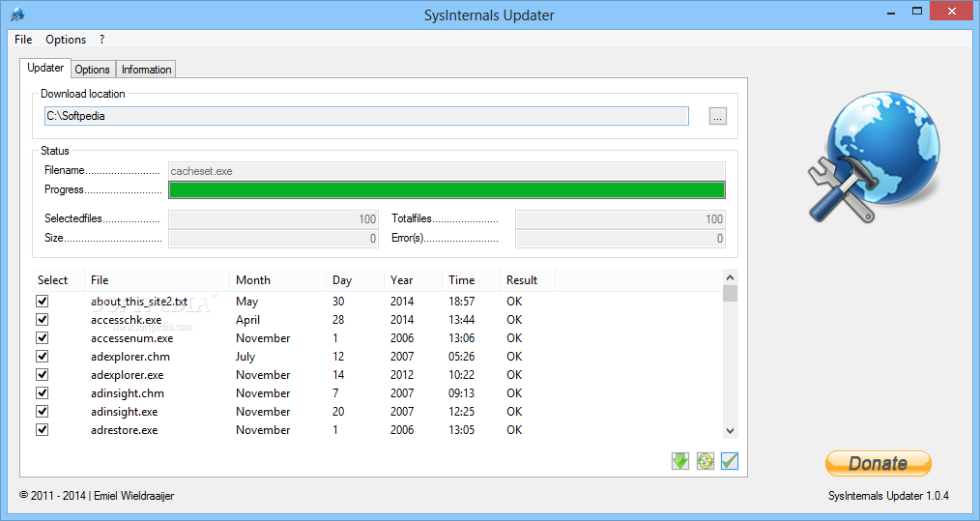Open the File menu
The width and height of the screenshot is (980, 521).
point(23,40)
